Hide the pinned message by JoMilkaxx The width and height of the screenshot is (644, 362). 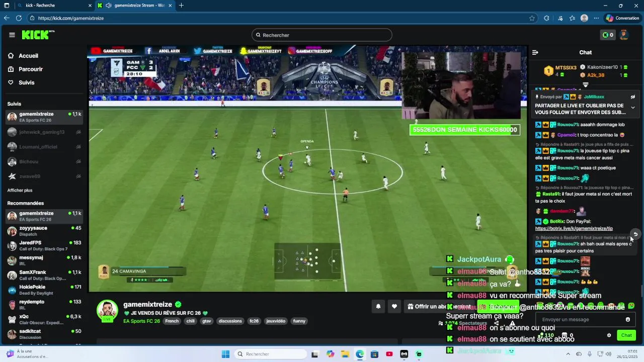[633, 97]
